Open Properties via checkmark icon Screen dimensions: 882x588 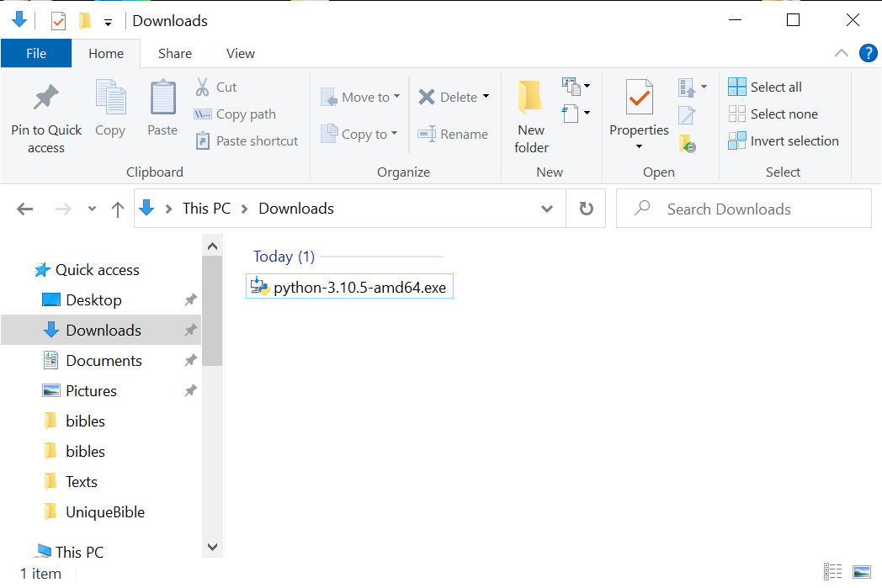tap(640, 98)
